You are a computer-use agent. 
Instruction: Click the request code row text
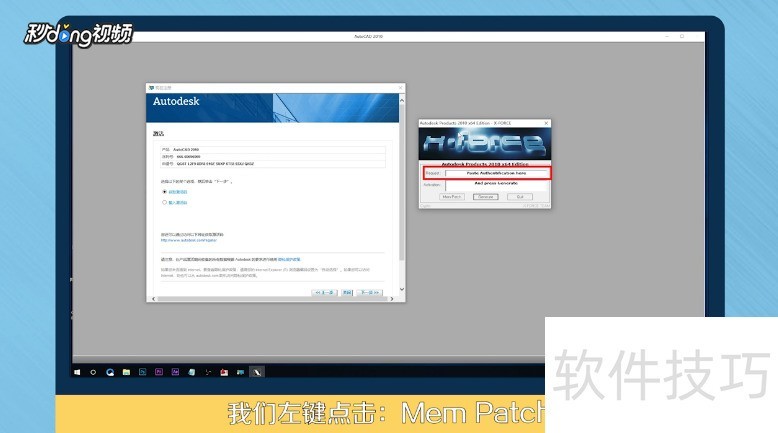click(x=208, y=164)
